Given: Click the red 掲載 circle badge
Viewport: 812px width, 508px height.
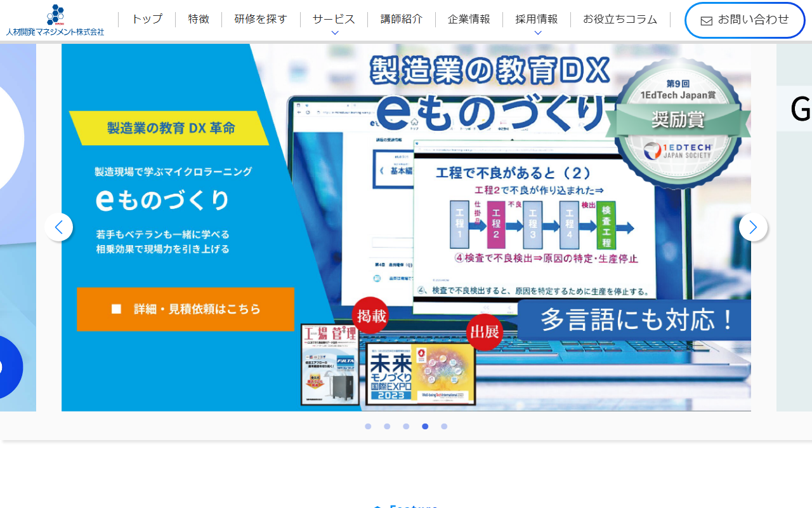Looking at the screenshot, I should coord(370,316).
